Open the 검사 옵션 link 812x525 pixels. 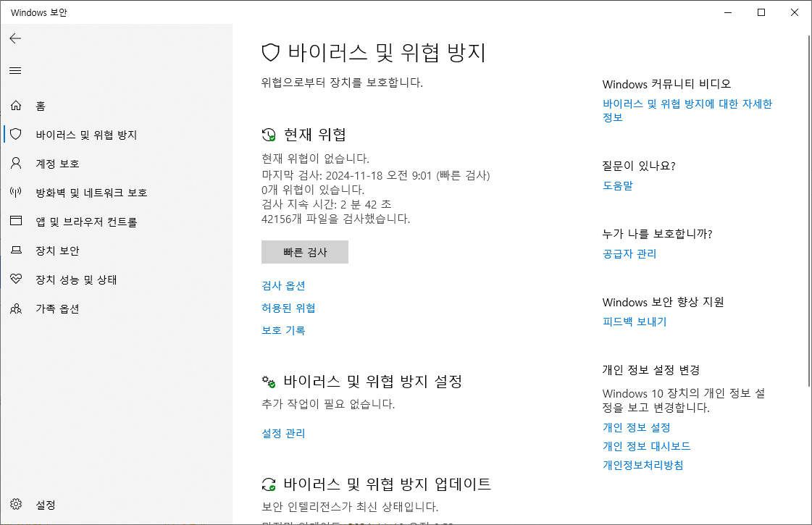283,285
